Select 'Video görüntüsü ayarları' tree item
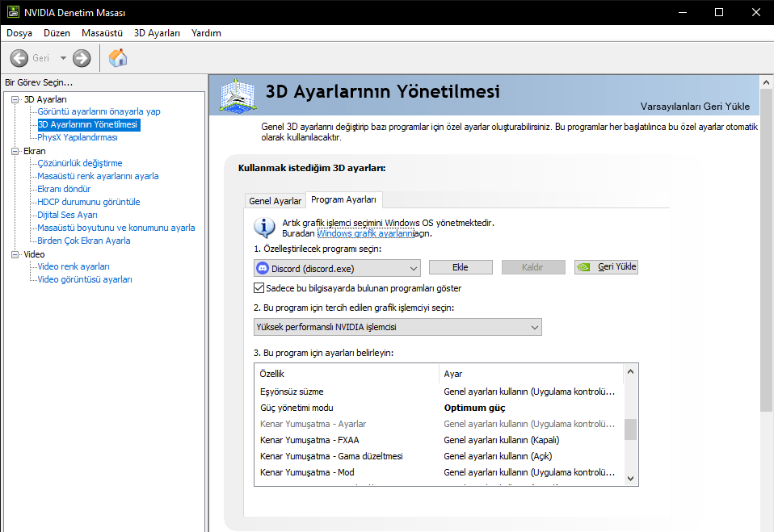Screen dimensions: 774x532 pos(85,279)
